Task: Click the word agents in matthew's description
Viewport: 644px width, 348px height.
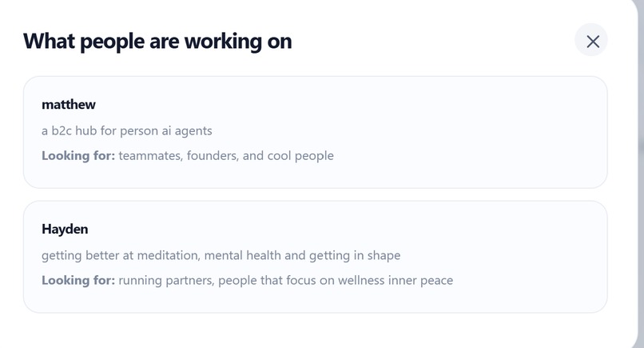Action: (x=193, y=131)
